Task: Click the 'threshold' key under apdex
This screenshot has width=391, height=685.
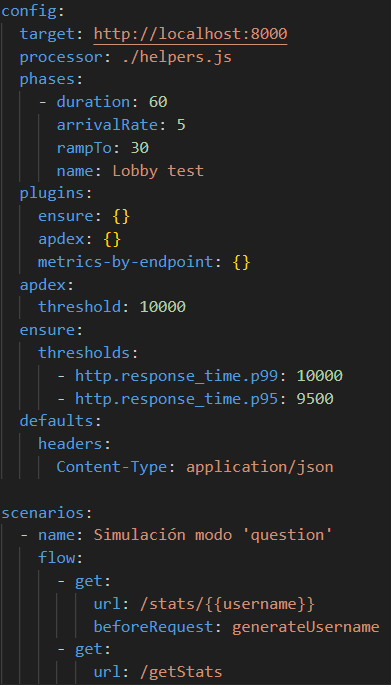Action: point(79,307)
